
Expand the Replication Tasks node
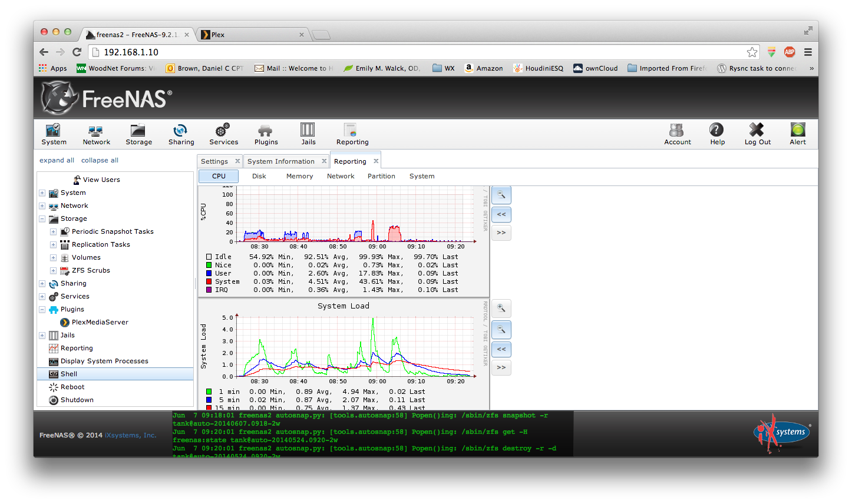pos(53,245)
